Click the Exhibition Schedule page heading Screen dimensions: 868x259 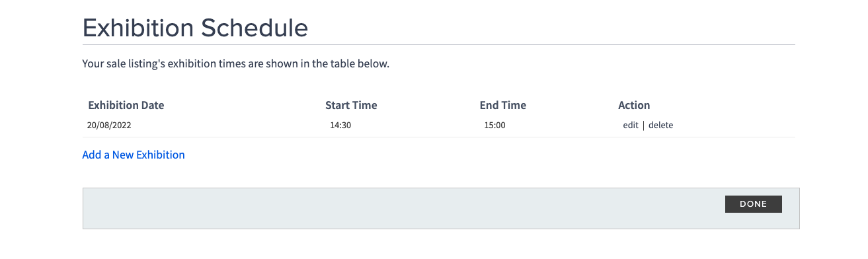(x=195, y=28)
